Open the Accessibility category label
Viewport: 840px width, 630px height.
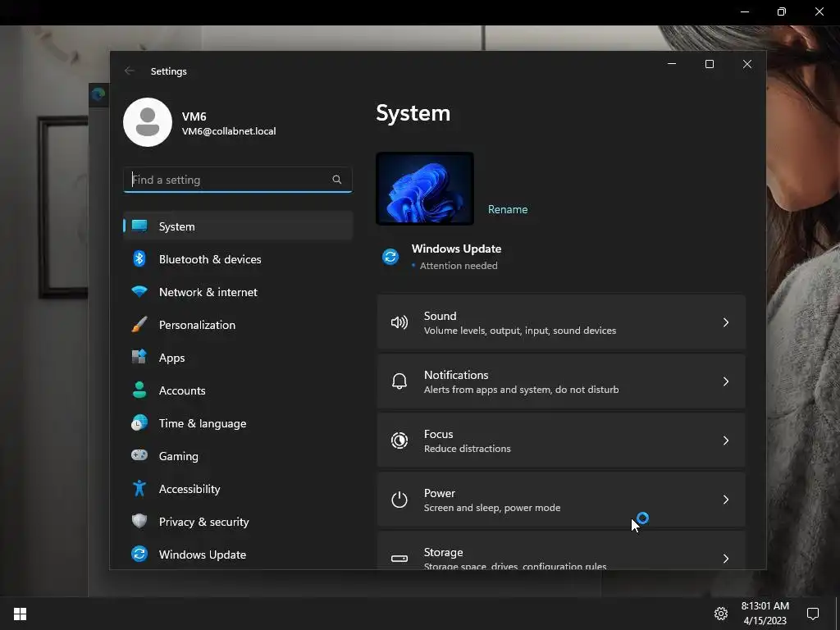[189, 489]
